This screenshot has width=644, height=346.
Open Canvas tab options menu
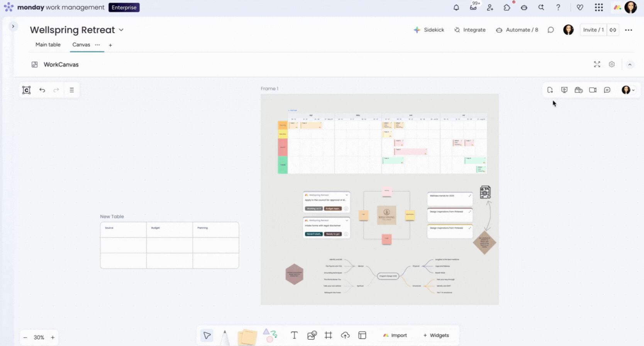97,45
